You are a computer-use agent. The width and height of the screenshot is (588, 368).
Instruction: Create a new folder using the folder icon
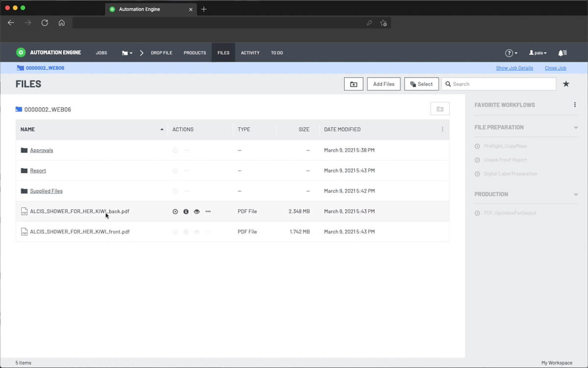(x=353, y=83)
